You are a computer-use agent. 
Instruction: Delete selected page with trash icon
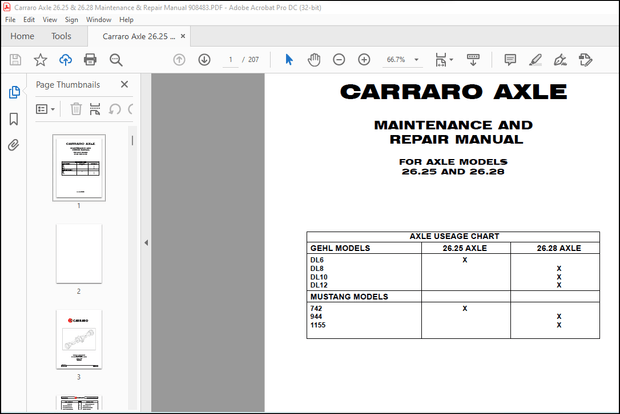tap(76, 109)
